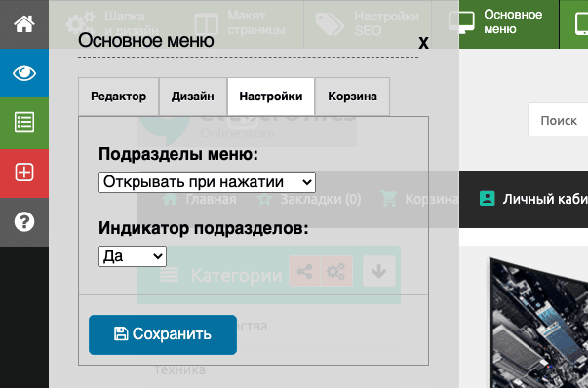The width and height of the screenshot is (588, 388).
Task: Switch to the Дизайн tab
Action: point(193,97)
